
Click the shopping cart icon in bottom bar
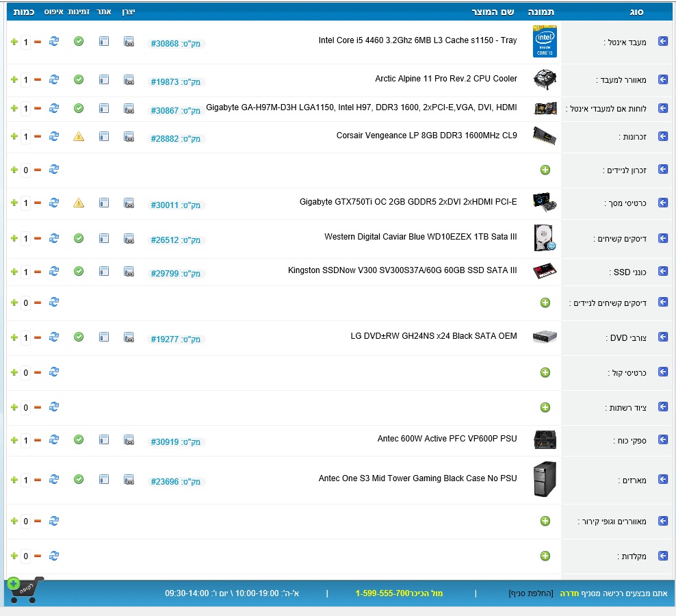tap(23, 590)
